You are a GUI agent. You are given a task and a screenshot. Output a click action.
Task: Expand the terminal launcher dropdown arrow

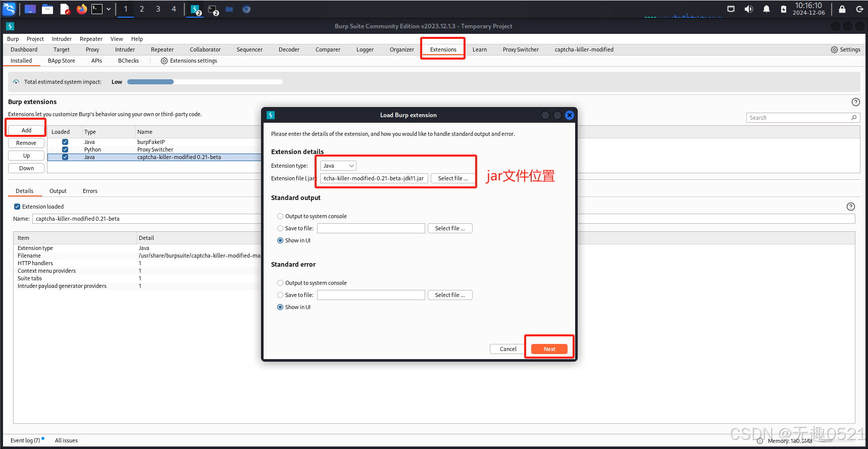tap(108, 9)
